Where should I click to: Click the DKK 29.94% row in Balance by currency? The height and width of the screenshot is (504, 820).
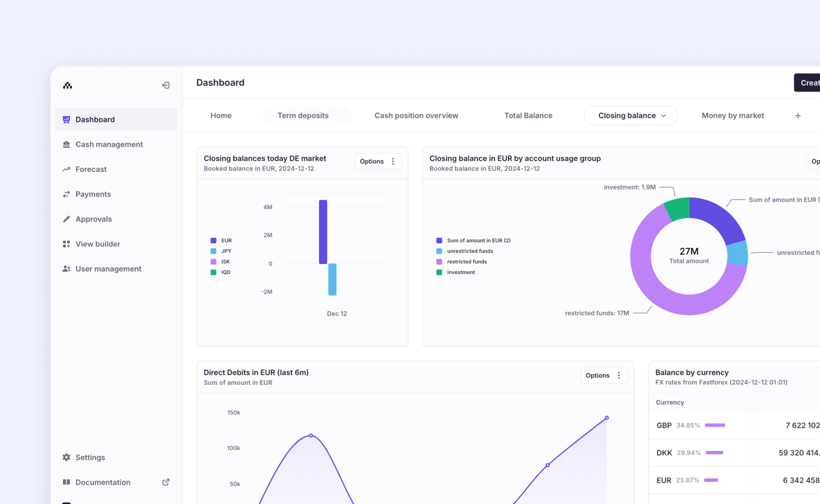pos(734,453)
